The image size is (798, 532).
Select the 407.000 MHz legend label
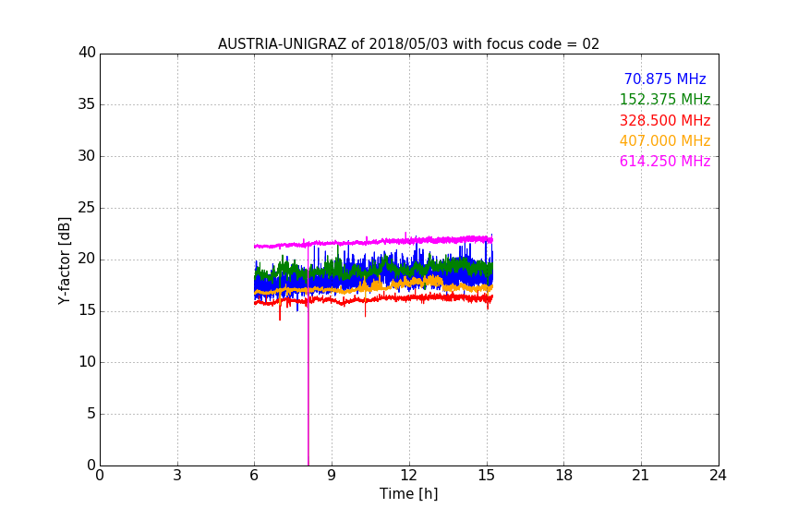(665, 140)
